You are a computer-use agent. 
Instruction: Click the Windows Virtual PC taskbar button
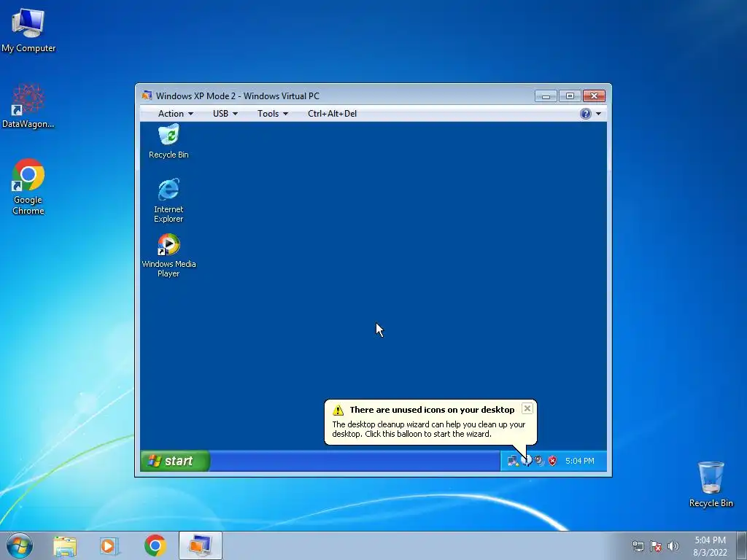[x=201, y=545]
